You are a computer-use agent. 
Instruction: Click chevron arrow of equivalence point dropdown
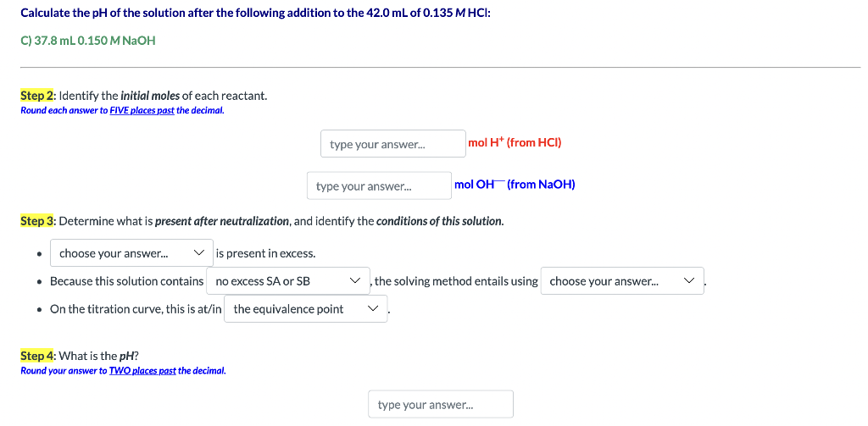373,309
